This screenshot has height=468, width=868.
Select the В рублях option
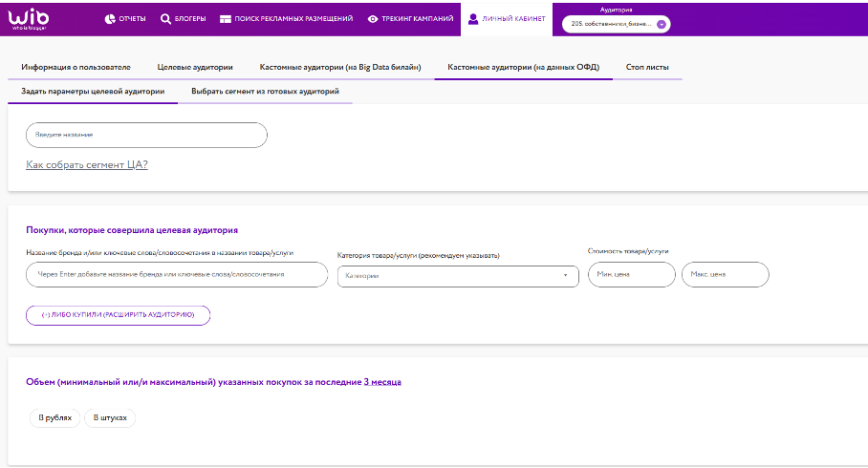pyautogui.click(x=55, y=418)
